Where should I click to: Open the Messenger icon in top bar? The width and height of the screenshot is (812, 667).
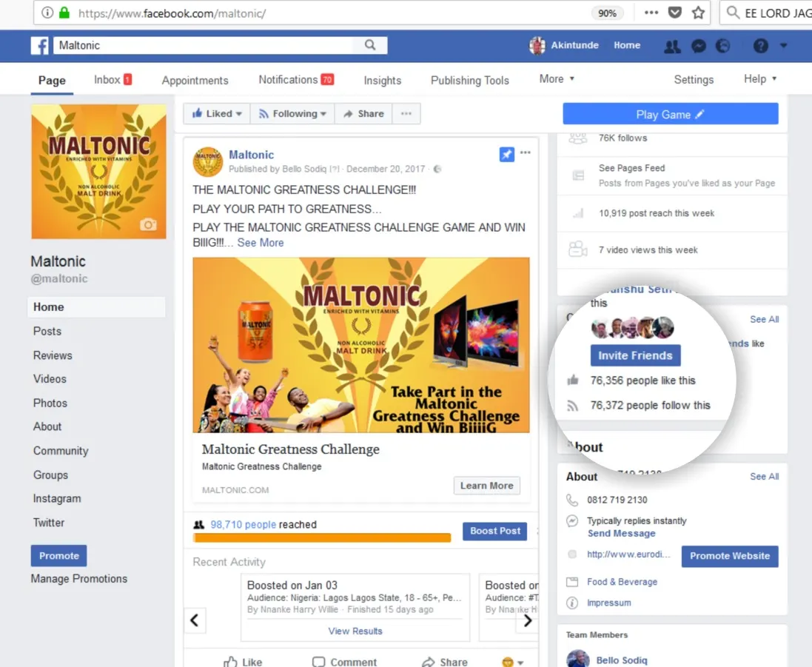[x=698, y=46]
